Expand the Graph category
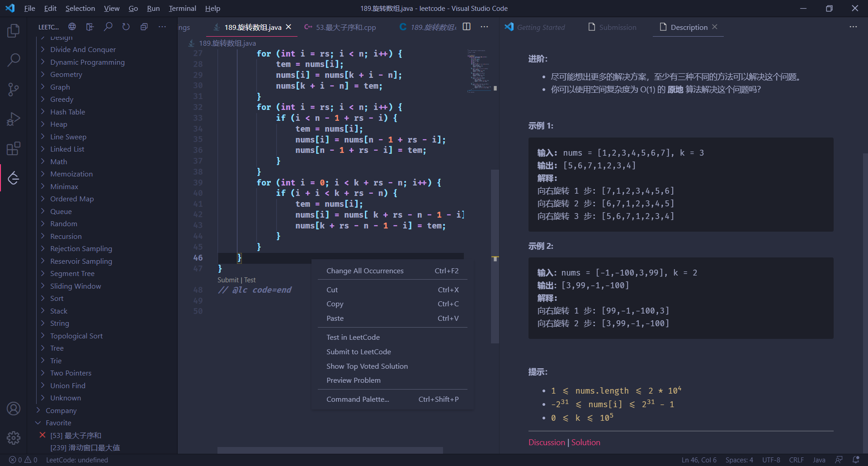The image size is (868, 466). [x=60, y=87]
